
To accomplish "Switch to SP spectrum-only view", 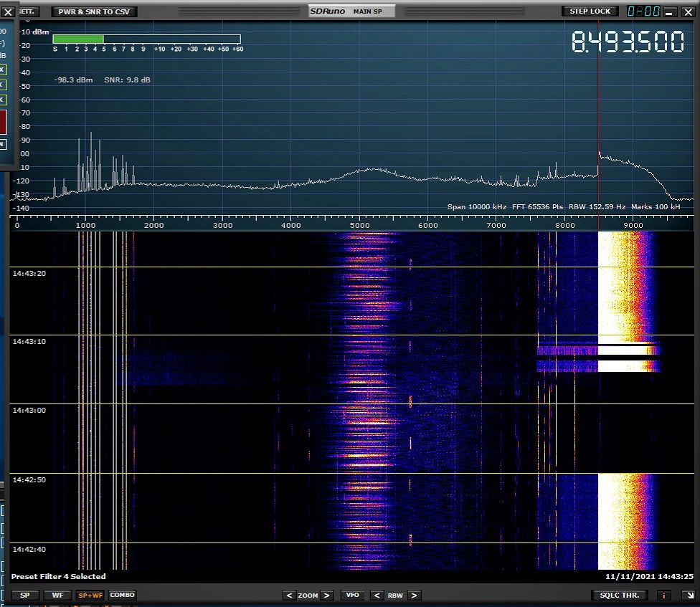I will (24, 595).
